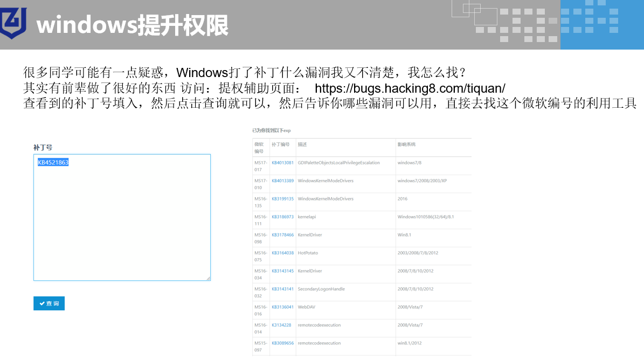
Task: Open the https://bugs.hacking8.com/tiquan/ URL
Action: 410,88
